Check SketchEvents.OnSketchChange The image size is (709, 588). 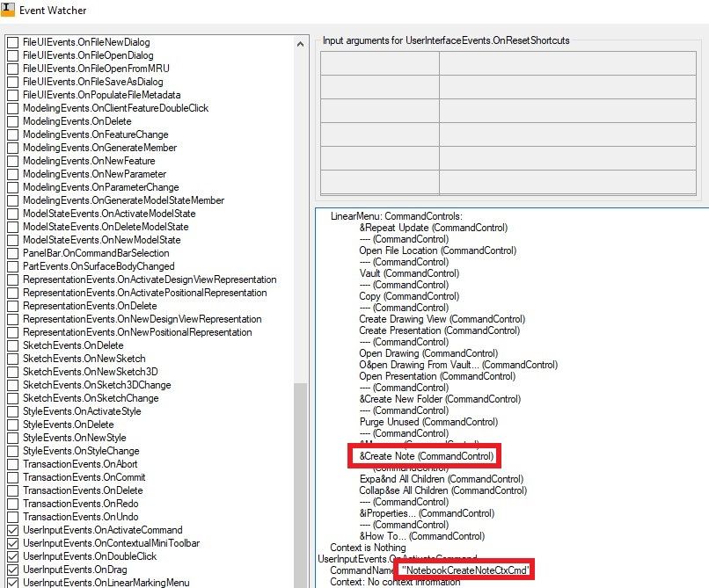click(x=12, y=398)
